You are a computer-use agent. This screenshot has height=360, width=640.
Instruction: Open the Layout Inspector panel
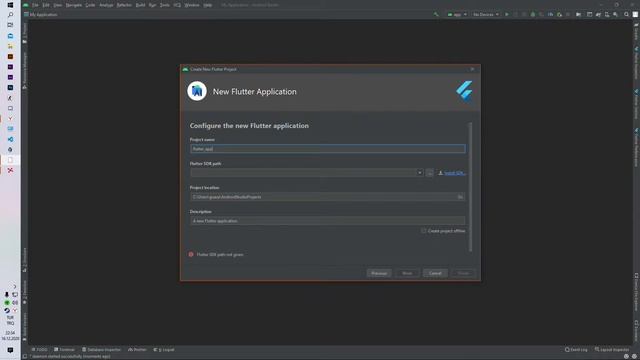tap(612, 349)
